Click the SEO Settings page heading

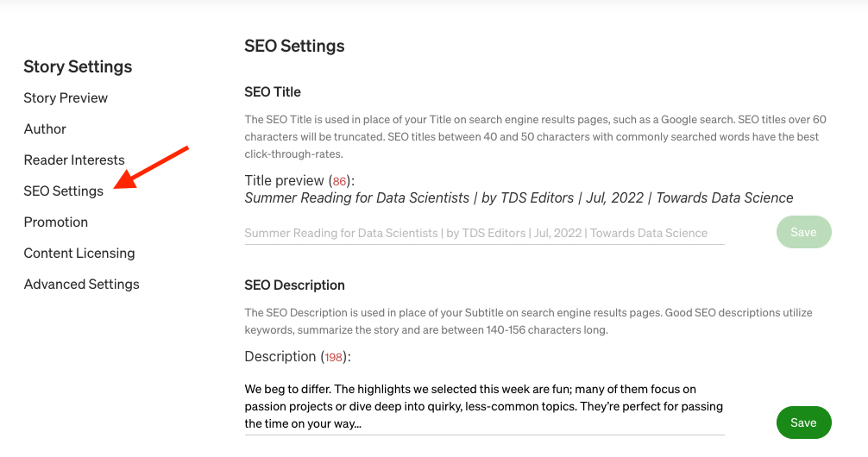[294, 46]
